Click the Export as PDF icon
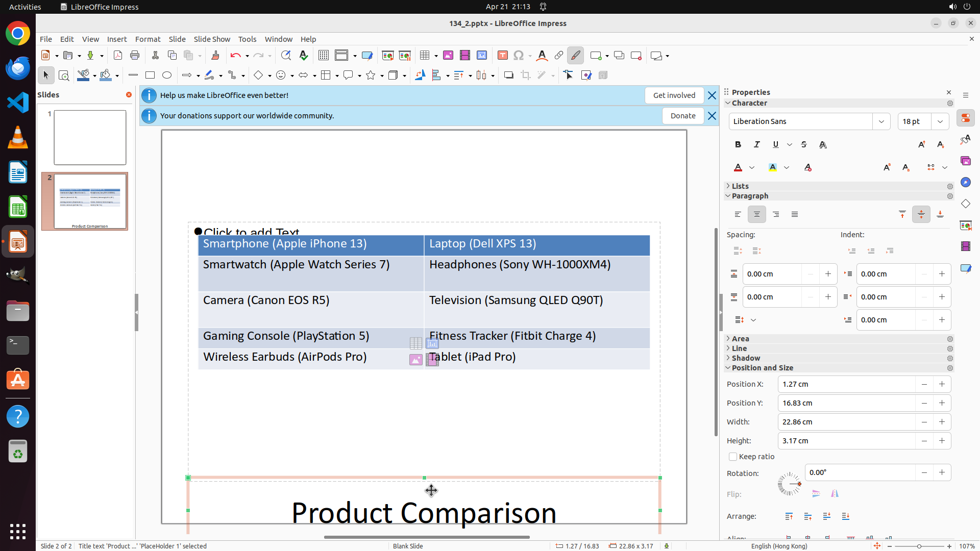Image resolution: width=980 pixels, height=551 pixels. [x=118, y=56]
